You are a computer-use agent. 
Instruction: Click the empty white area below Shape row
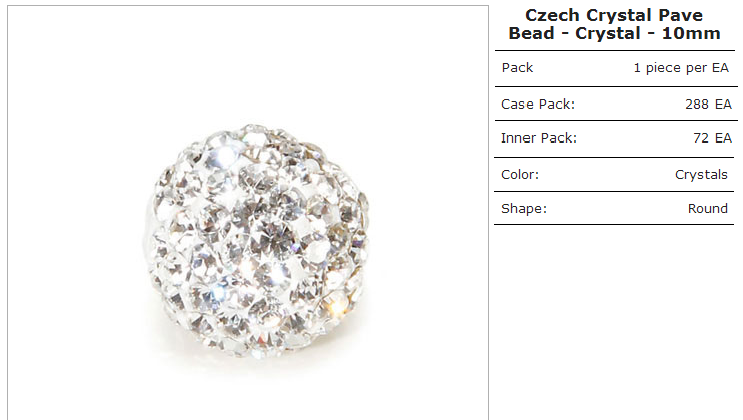[x=615, y=322]
